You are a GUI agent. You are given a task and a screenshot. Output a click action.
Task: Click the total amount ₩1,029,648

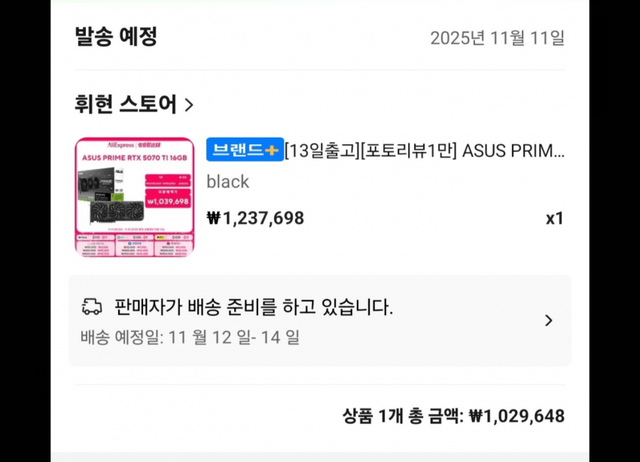tap(516, 416)
